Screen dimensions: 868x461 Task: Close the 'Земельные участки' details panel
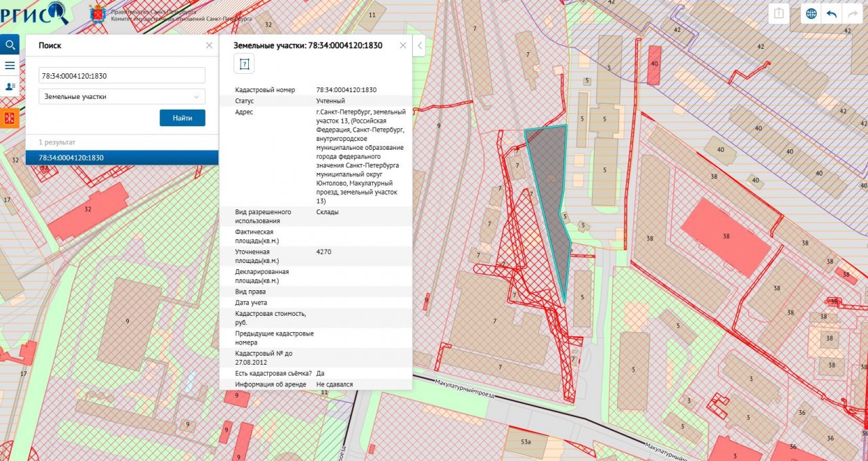click(x=403, y=45)
